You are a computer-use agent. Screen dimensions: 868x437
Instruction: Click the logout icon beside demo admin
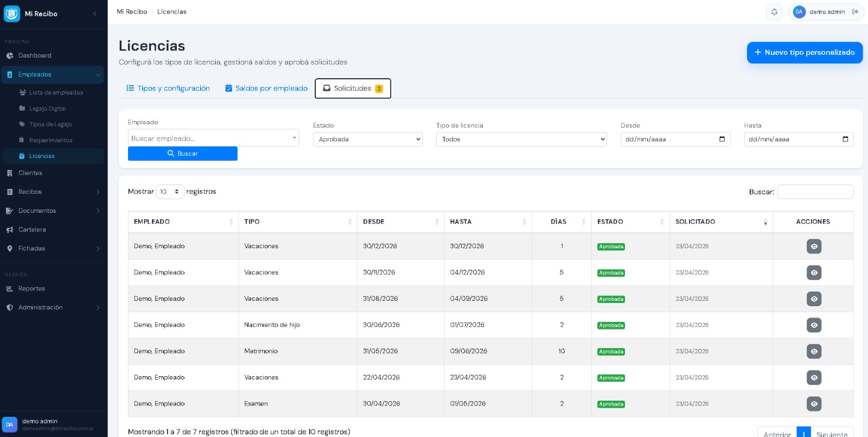click(856, 12)
